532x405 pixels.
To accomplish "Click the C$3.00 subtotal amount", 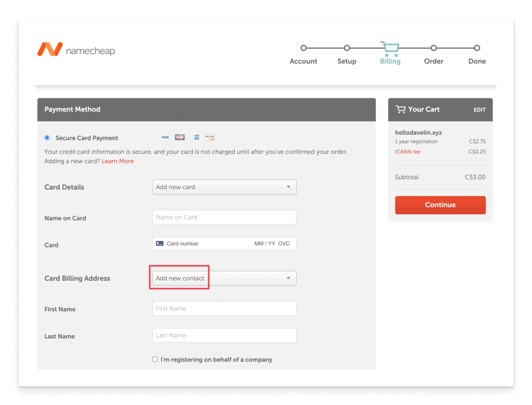I will [475, 177].
